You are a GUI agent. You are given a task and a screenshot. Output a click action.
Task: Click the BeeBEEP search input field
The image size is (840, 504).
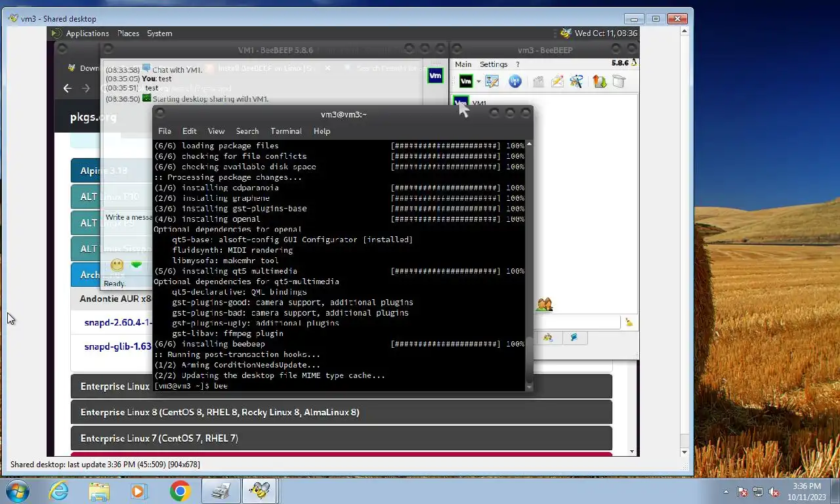(x=577, y=322)
